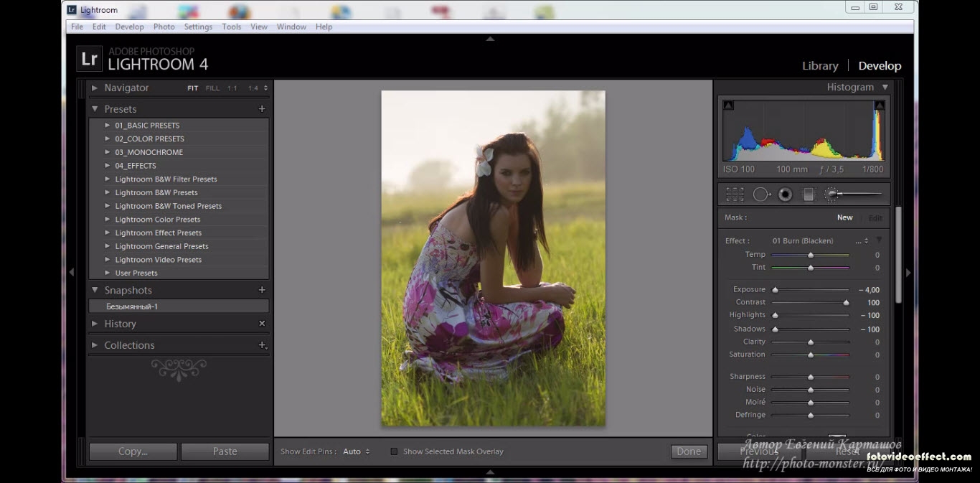Viewport: 980px width, 483px height.
Task: Collapse the Histogram panel triangle
Action: [x=885, y=88]
